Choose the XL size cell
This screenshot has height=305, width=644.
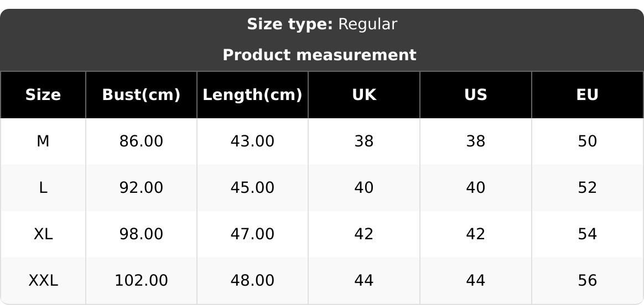click(x=43, y=234)
